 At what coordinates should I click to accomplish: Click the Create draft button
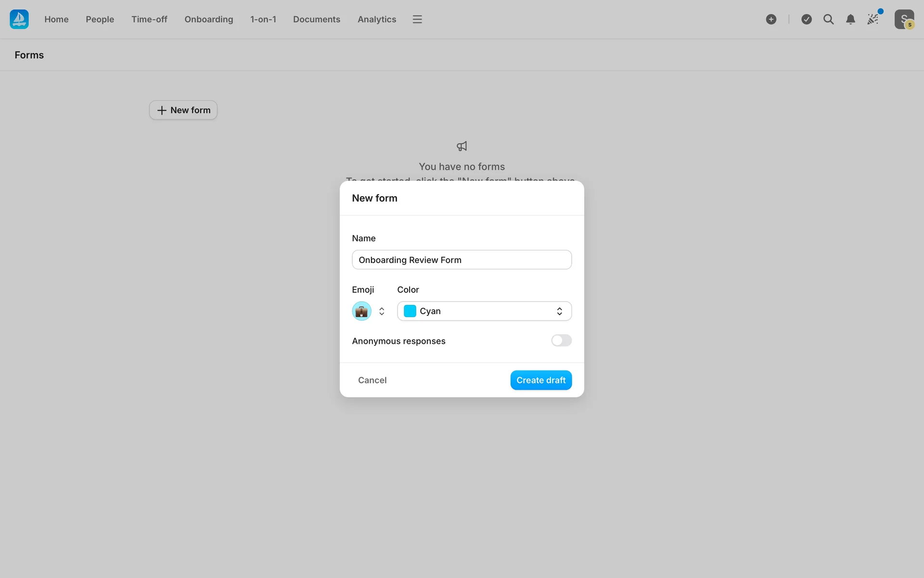[x=541, y=380]
